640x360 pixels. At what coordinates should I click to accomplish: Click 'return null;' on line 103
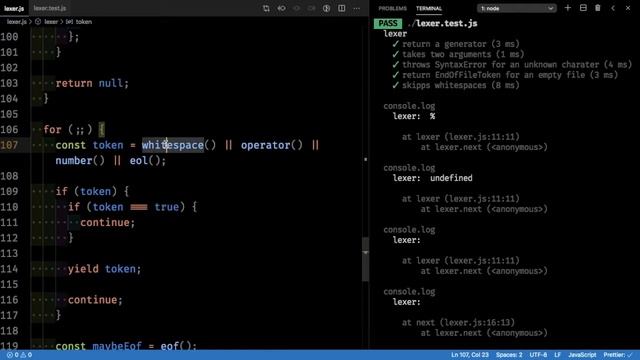(x=92, y=83)
